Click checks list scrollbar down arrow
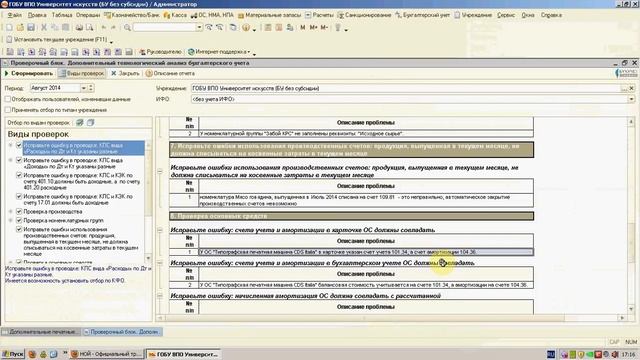Viewport: 640px width, 360px height. (148, 258)
